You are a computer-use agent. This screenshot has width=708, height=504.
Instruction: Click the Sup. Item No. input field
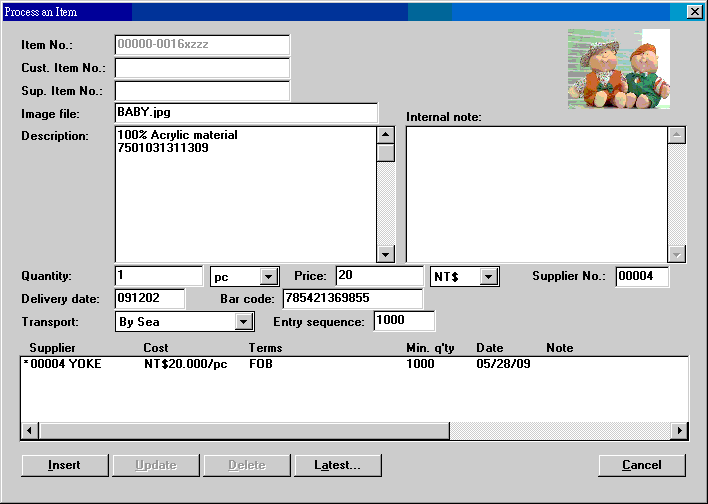(202, 91)
